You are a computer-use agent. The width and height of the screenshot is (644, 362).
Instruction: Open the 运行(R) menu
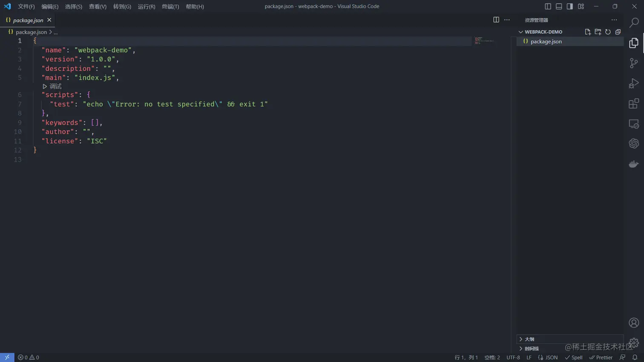click(147, 6)
